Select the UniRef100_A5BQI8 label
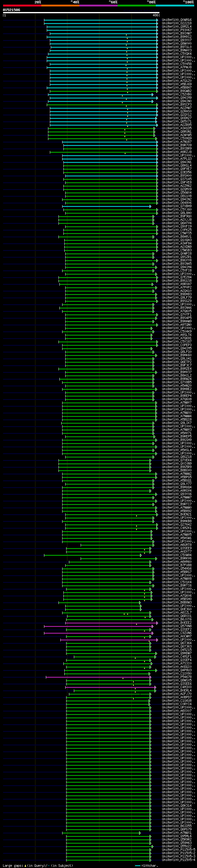This screenshot has height=868, width=197. (x=177, y=419)
